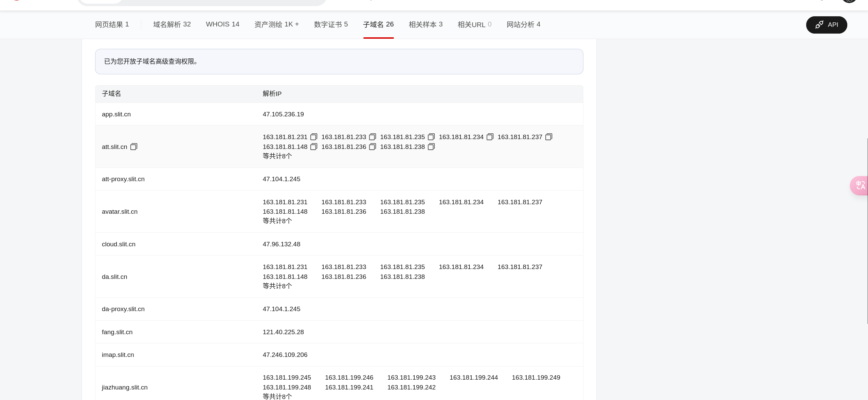Copy IP 163.181.81.237 in att.slit.cn row
The image size is (868, 400).
[x=549, y=137]
